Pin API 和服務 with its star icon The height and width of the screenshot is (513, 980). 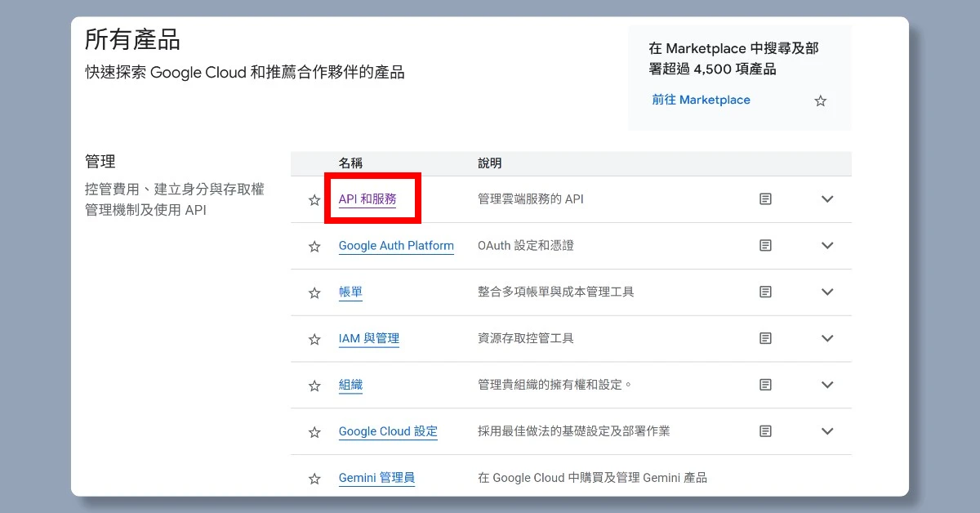pos(314,200)
